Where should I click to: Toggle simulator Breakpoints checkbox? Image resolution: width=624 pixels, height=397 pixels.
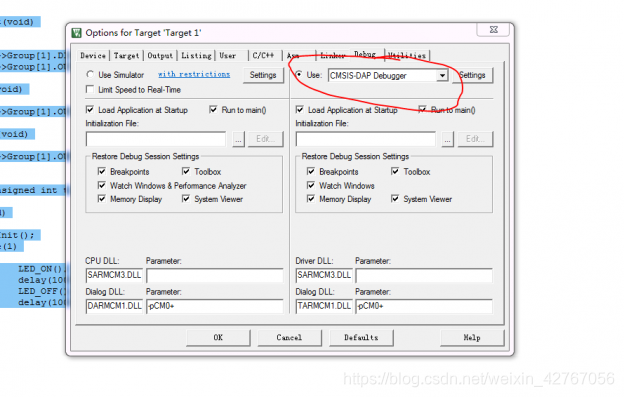pyautogui.click(x=102, y=171)
